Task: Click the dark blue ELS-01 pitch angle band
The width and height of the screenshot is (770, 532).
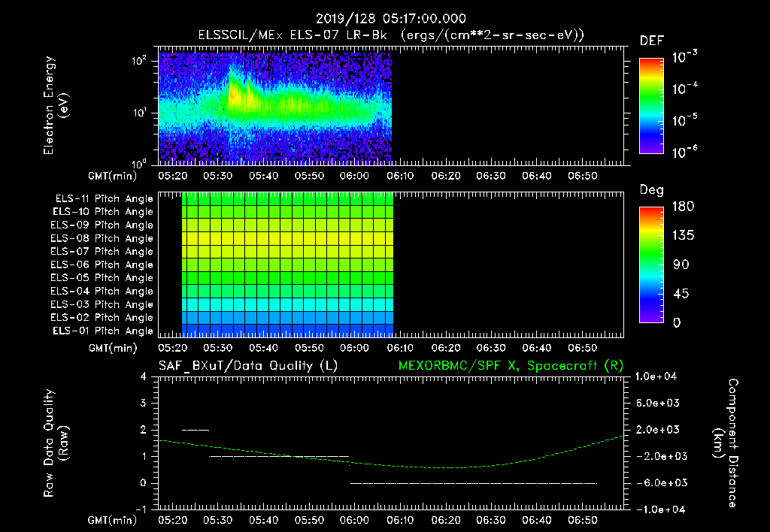Action: pos(287,331)
